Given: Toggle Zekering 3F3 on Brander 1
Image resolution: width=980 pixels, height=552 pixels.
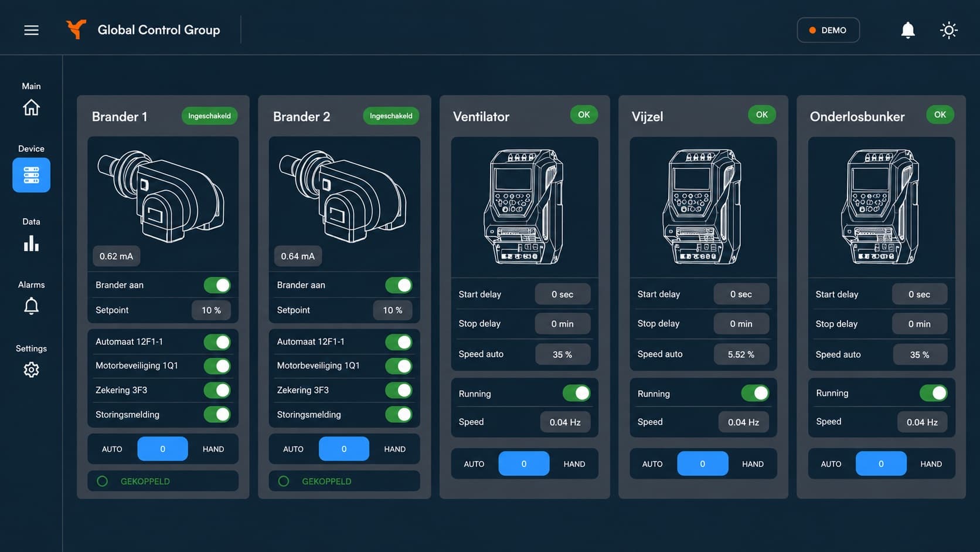Looking at the screenshot, I should click(x=217, y=390).
